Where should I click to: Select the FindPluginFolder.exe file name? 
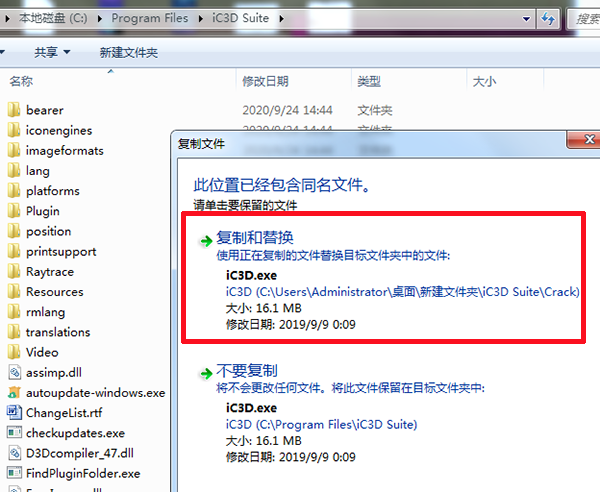pos(83,474)
